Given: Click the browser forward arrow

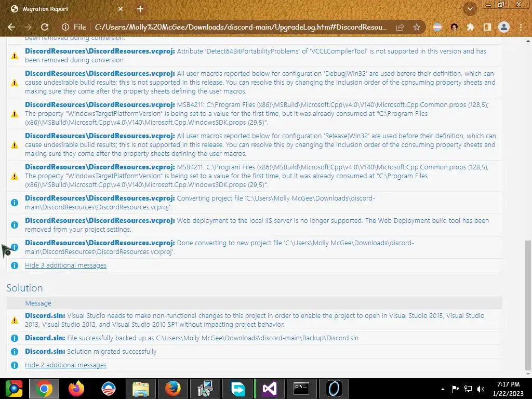Looking at the screenshot, I should pos(28,27).
